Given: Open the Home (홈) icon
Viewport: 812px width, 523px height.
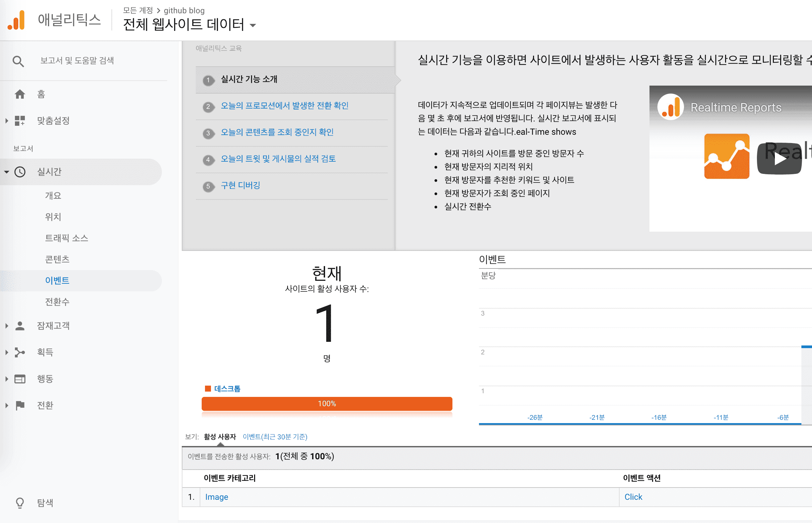Looking at the screenshot, I should point(20,94).
